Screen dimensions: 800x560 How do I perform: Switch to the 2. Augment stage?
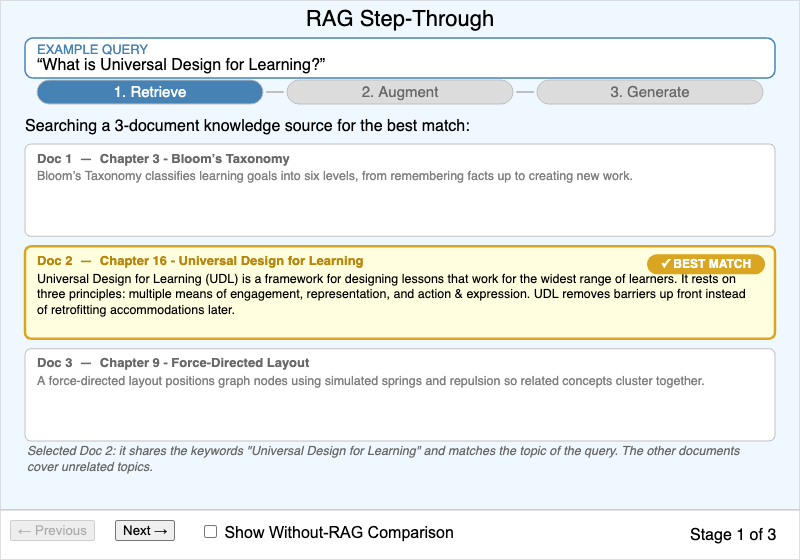click(399, 92)
